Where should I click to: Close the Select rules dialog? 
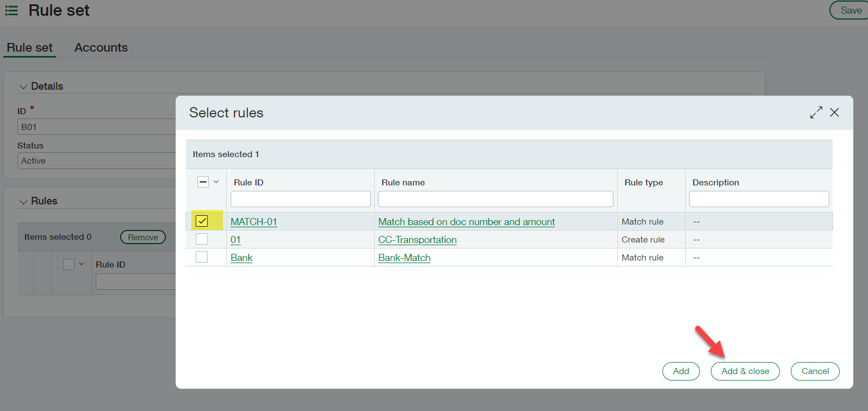click(x=834, y=113)
